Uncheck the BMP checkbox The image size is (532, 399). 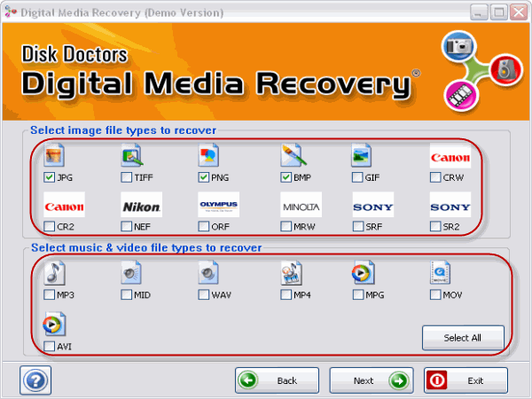pyautogui.click(x=286, y=177)
